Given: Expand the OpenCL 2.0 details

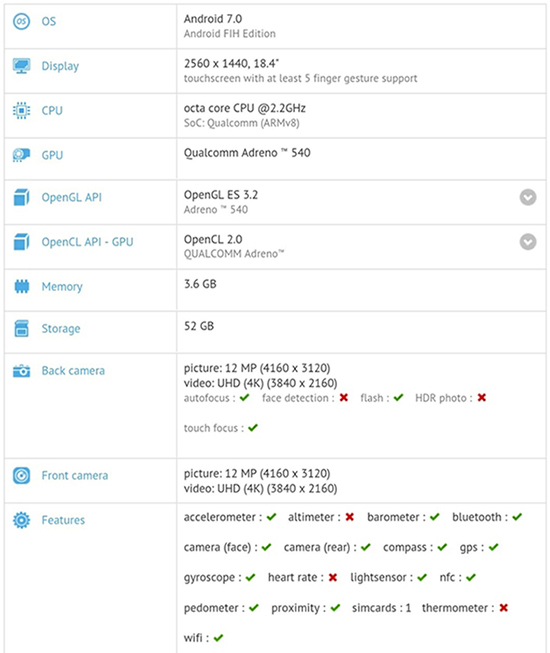Looking at the screenshot, I should (528, 242).
